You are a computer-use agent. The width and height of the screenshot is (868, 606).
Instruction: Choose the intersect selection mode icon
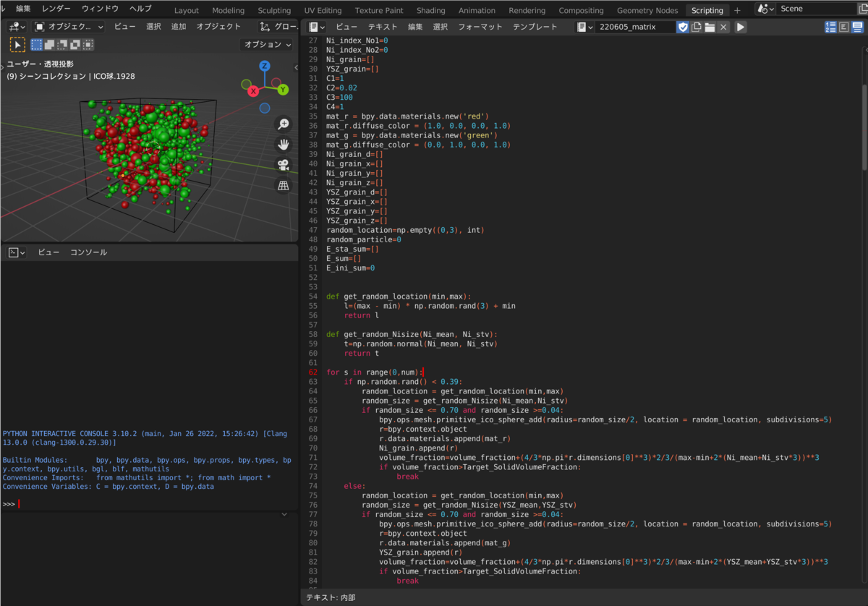pyautogui.click(x=88, y=45)
